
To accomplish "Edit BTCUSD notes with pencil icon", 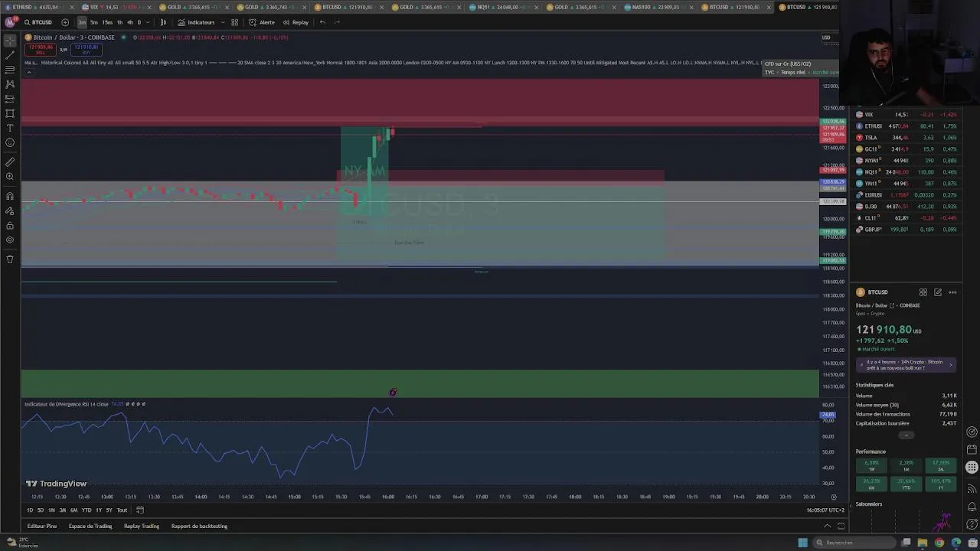I will click(938, 292).
